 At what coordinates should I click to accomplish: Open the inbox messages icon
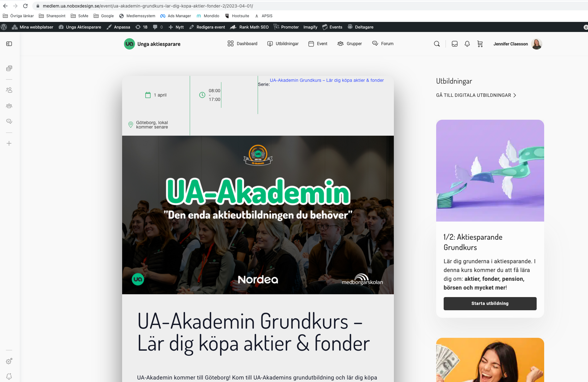tap(455, 44)
